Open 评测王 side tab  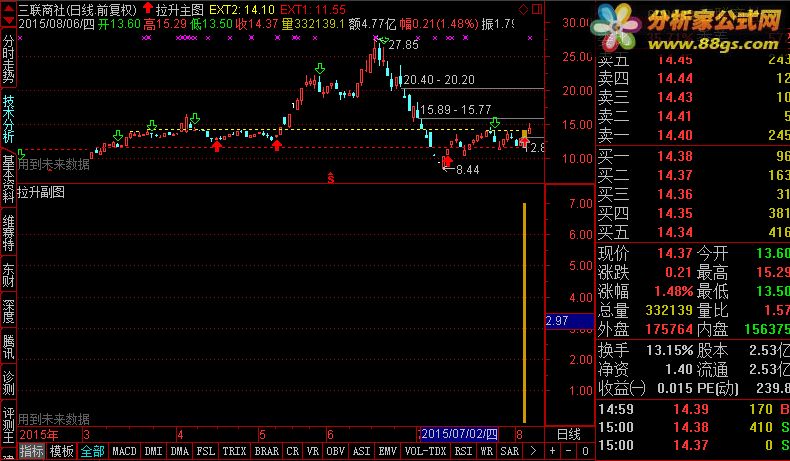(x=9, y=424)
